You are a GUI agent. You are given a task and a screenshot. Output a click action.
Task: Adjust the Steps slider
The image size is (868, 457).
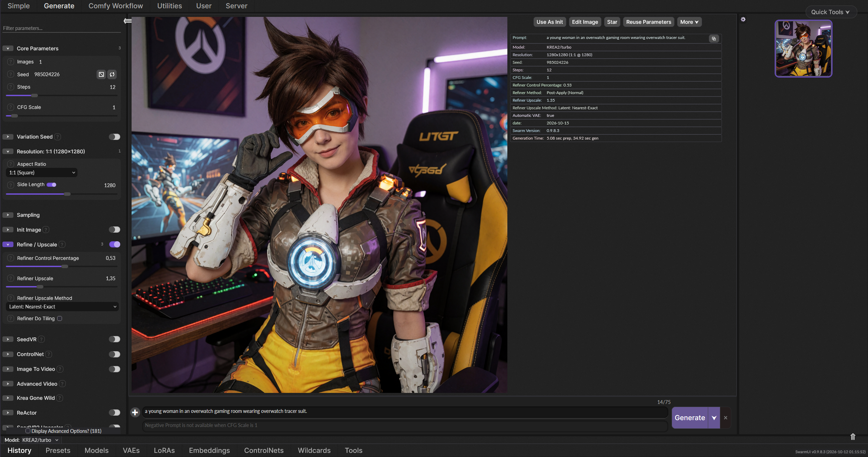(62, 95)
